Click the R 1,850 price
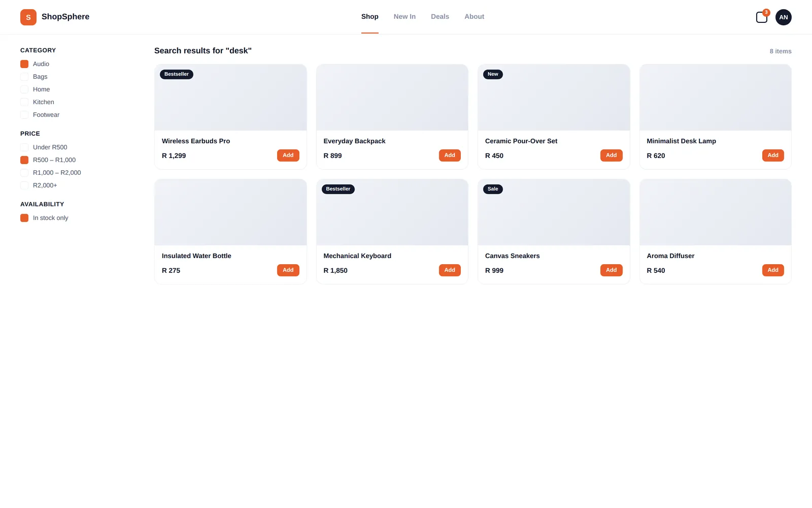Image resolution: width=812 pixels, height=508 pixels. [x=335, y=271]
